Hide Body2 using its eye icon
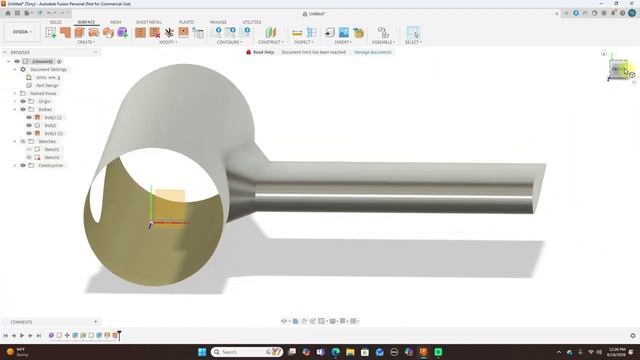Viewport: 640px width, 360px height. click(29, 125)
